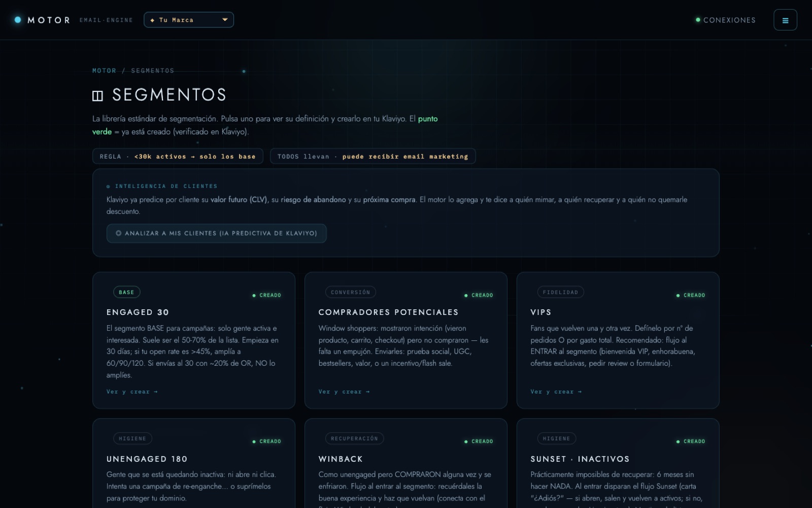The image size is (812, 508).
Task: Click the green Conexiones status dot
Action: (x=698, y=20)
